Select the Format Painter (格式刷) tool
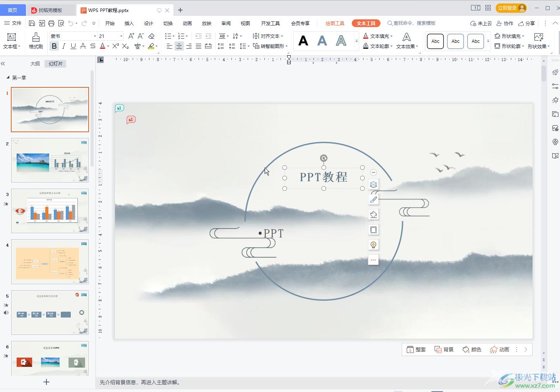 [x=36, y=41]
